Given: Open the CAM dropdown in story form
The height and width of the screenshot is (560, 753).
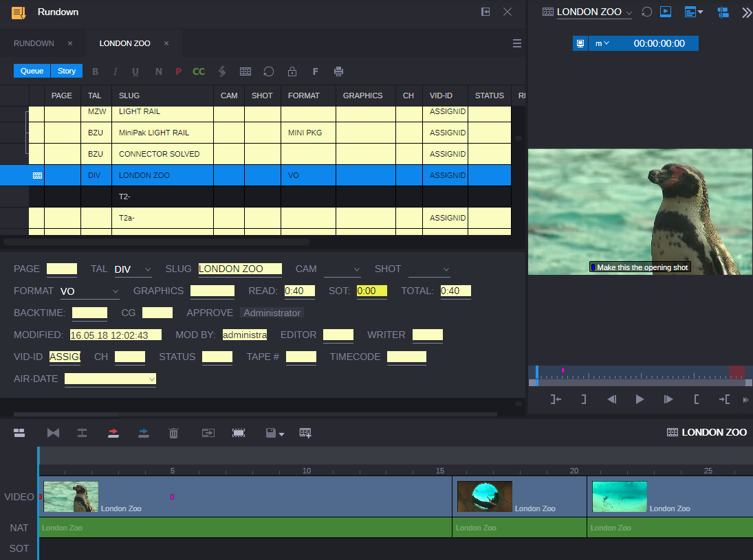Looking at the screenshot, I should pos(342,269).
